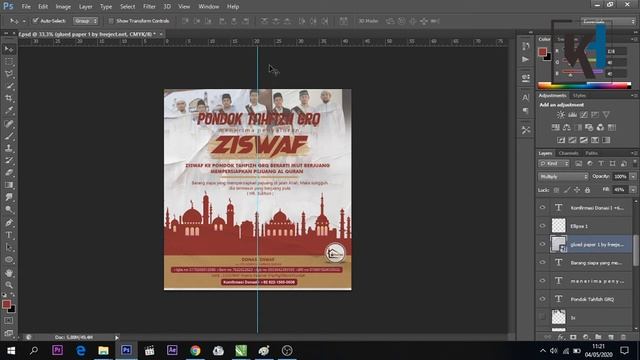
Task: Add a layer mask
Action: 573,337
